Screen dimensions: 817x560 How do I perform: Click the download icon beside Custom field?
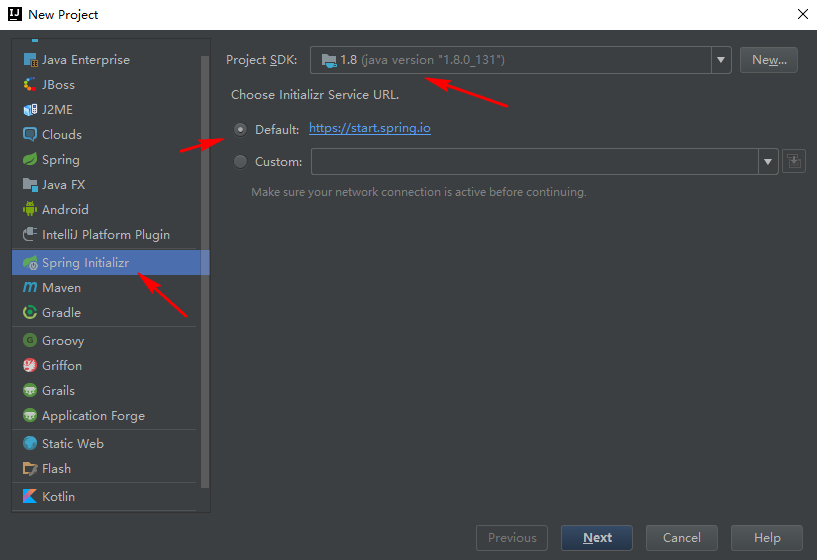coord(794,161)
